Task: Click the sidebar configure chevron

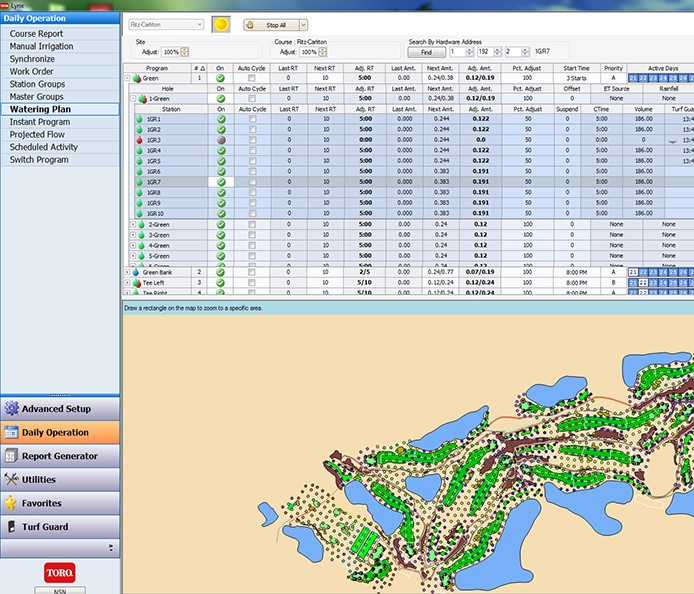Action: pyautogui.click(x=111, y=548)
